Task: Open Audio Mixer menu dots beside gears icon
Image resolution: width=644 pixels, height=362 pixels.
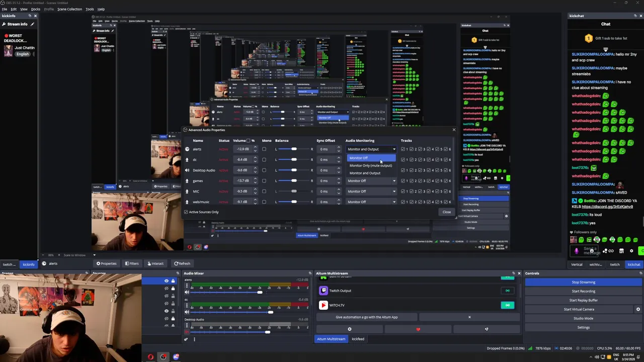Action: tap(194, 339)
